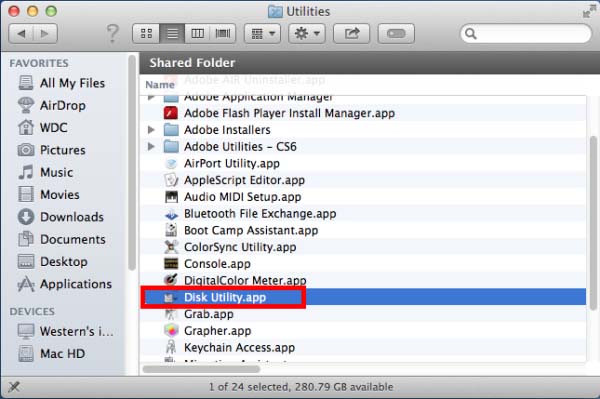Click the Name column header
This screenshot has height=399, width=600.
tap(160, 85)
